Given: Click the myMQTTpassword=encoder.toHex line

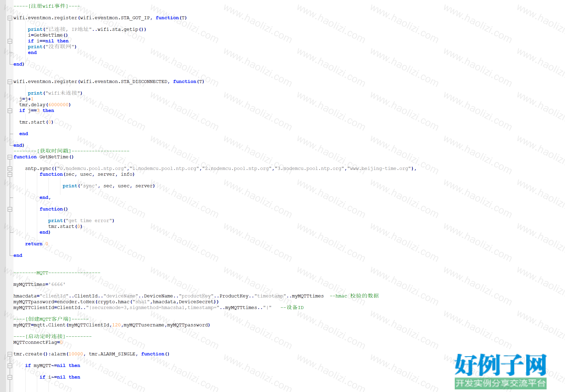Looking at the screenshot, I should pos(116,302).
